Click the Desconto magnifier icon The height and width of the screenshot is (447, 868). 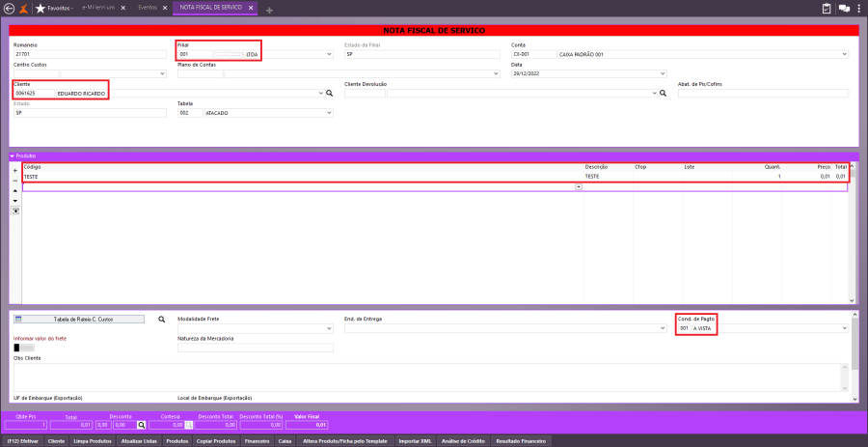coord(141,425)
